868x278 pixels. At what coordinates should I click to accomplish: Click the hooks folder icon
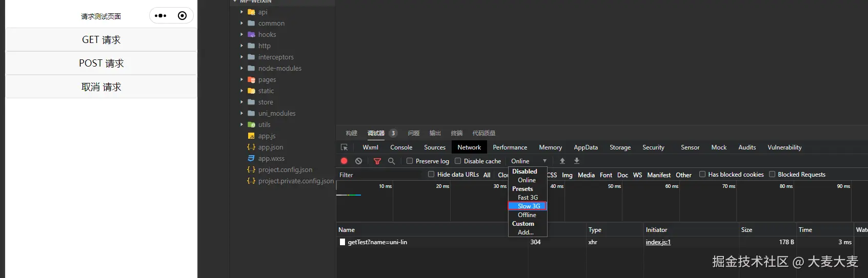[x=251, y=34]
